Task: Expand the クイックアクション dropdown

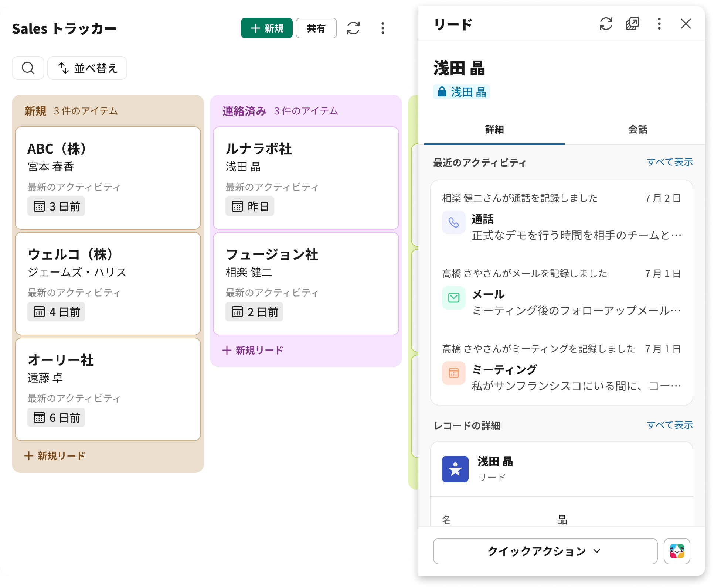Action: [545, 551]
